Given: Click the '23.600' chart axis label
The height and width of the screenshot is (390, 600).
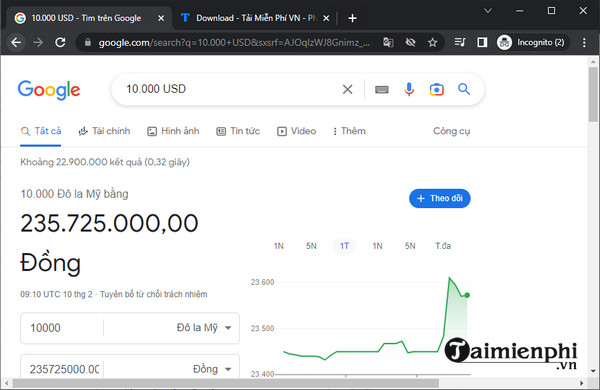Looking at the screenshot, I should coord(262,282).
